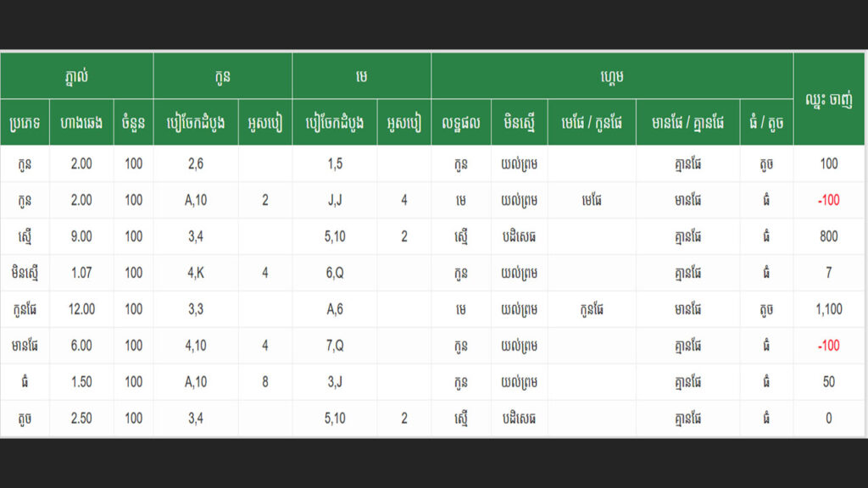
Task: Select the ធំ / តូច column header
Action: click(x=766, y=122)
